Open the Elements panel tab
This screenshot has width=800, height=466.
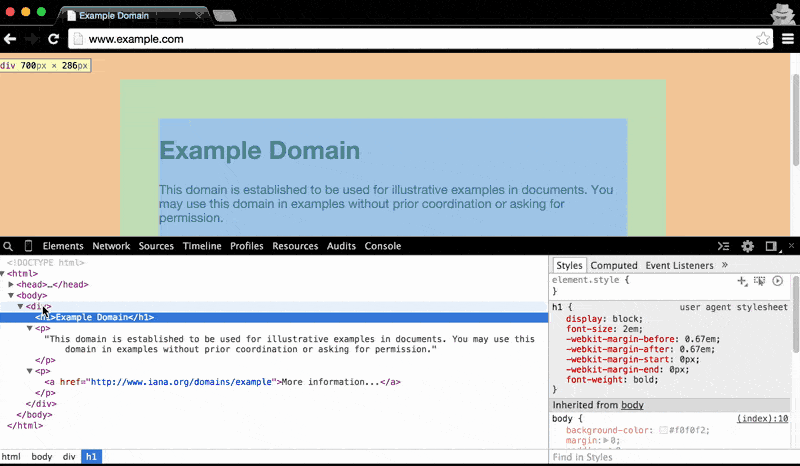point(63,246)
